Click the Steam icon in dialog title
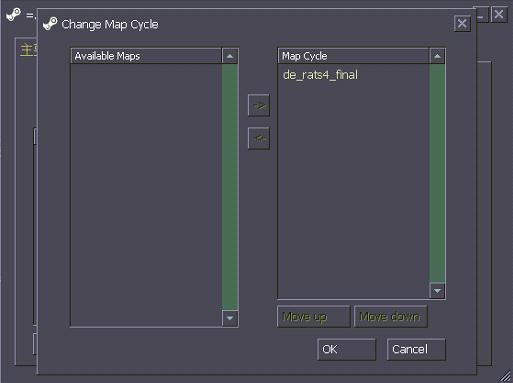Viewport: 513px width, 383px height. (50, 24)
